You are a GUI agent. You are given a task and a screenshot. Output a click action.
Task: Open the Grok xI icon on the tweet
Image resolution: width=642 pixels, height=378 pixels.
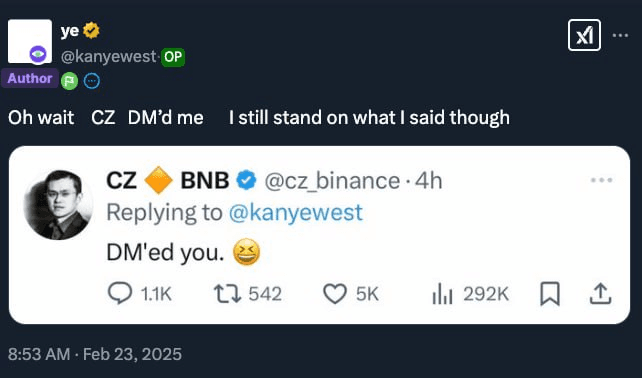[584, 35]
